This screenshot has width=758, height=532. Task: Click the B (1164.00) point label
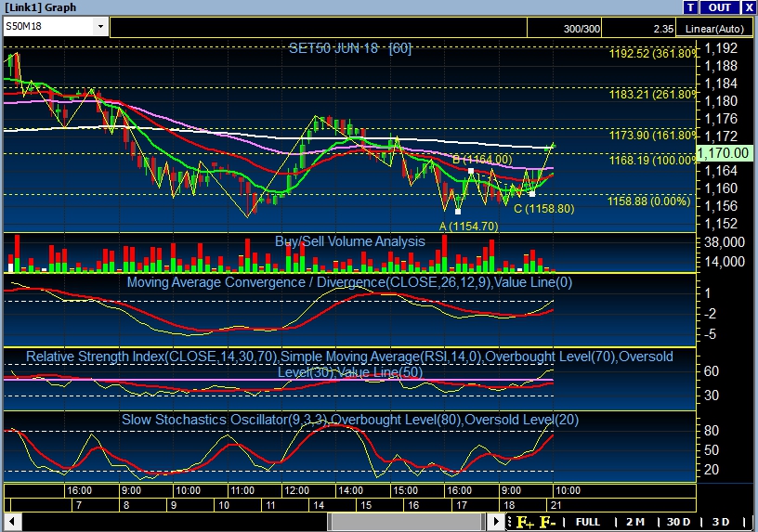pos(482,160)
